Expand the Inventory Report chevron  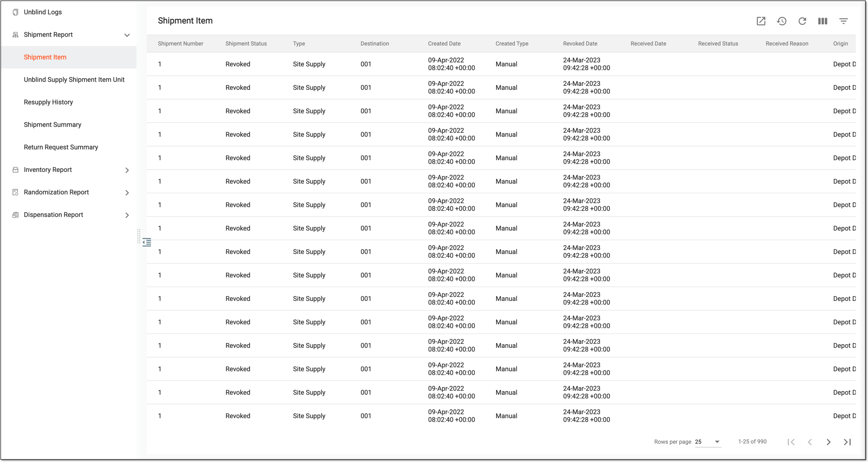pos(127,170)
